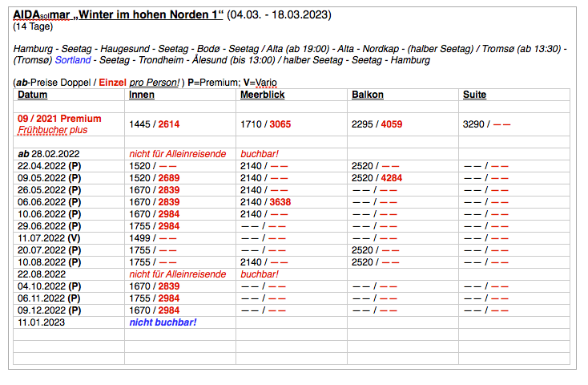Click the '09 / 2021 Premium' cell
The height and width of the screenshot is (385, 588).
(59, 119)
